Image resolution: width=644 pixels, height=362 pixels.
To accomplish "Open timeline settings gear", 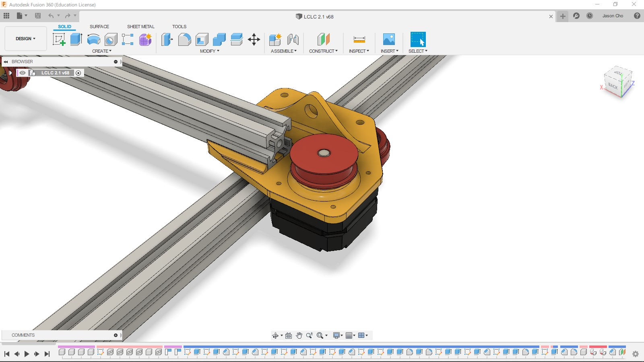I will pyautogui.click(x=636, y=354).
